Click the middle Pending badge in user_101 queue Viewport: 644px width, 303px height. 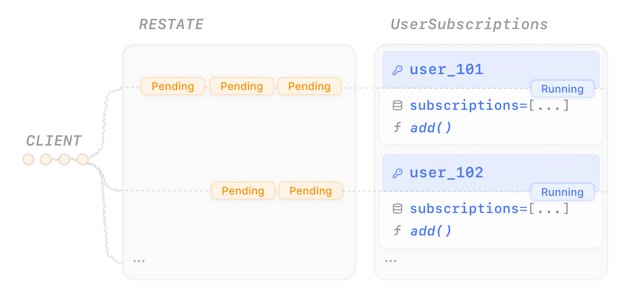242,86
